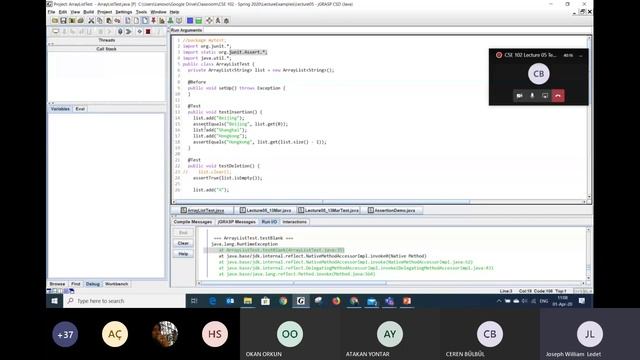640x360 pixels.
Task: Open the Settings menu
Action: 124,12
